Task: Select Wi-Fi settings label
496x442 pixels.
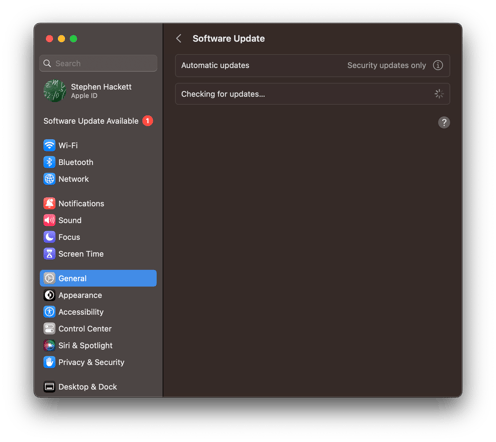Action: [68, 145]
